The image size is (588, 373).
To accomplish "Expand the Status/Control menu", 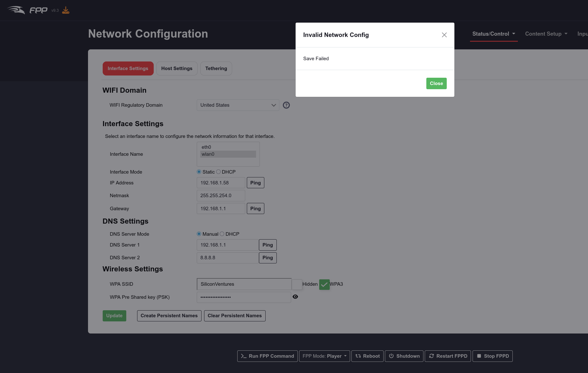I will pyautogui.click(x=493, y=34).
